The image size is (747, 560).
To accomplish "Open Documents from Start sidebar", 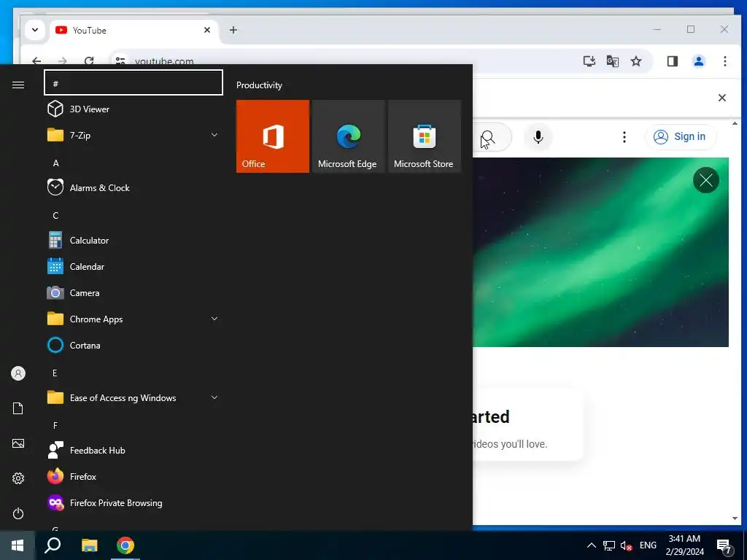I will click(x=18, y=408).
